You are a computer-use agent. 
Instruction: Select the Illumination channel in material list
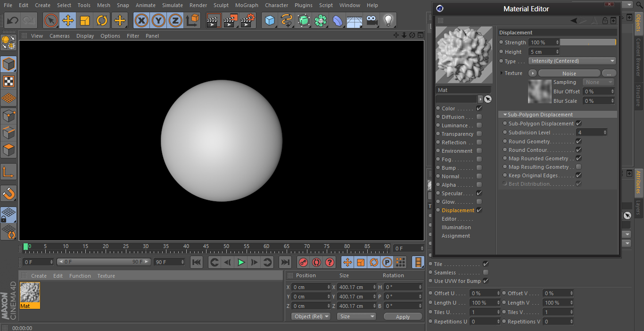coord(456,227)
